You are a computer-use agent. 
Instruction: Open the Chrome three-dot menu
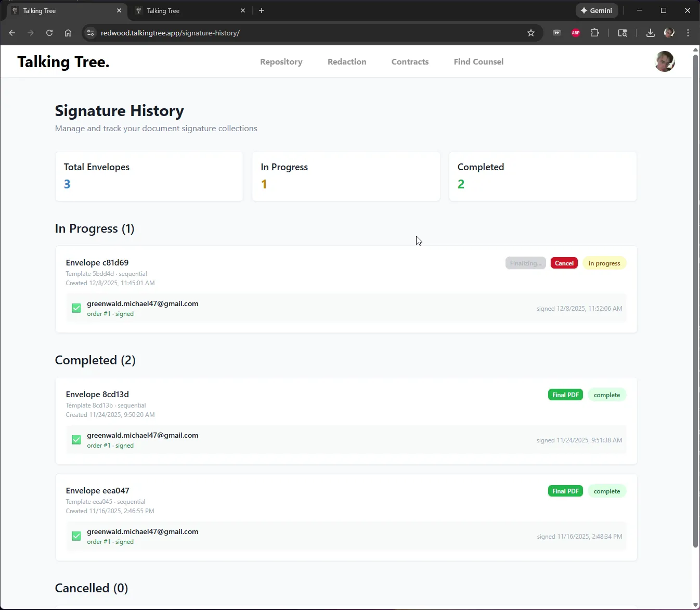[688, 33]
